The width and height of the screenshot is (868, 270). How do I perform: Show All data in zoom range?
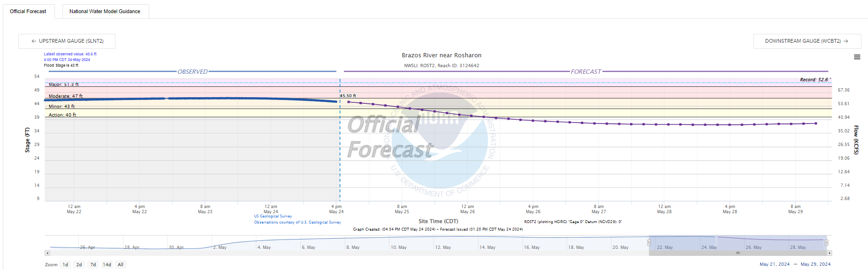click(x=121, y=265)
